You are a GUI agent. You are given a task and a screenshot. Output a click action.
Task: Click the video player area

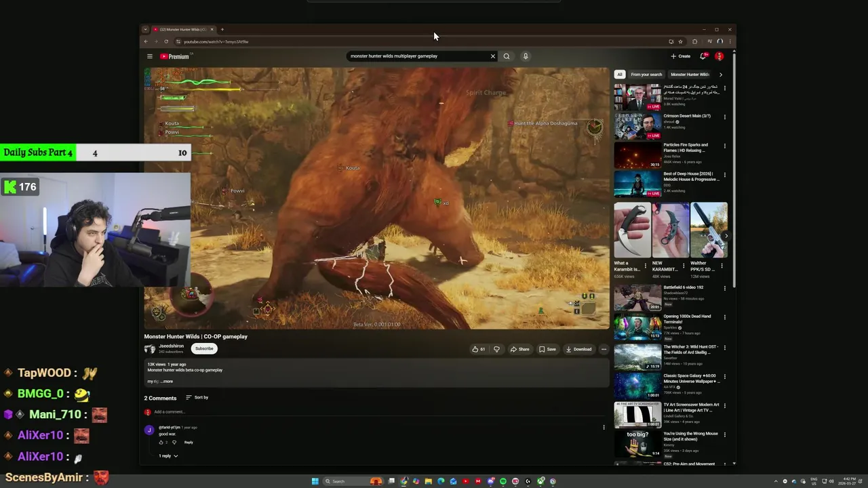coord(376,198)
